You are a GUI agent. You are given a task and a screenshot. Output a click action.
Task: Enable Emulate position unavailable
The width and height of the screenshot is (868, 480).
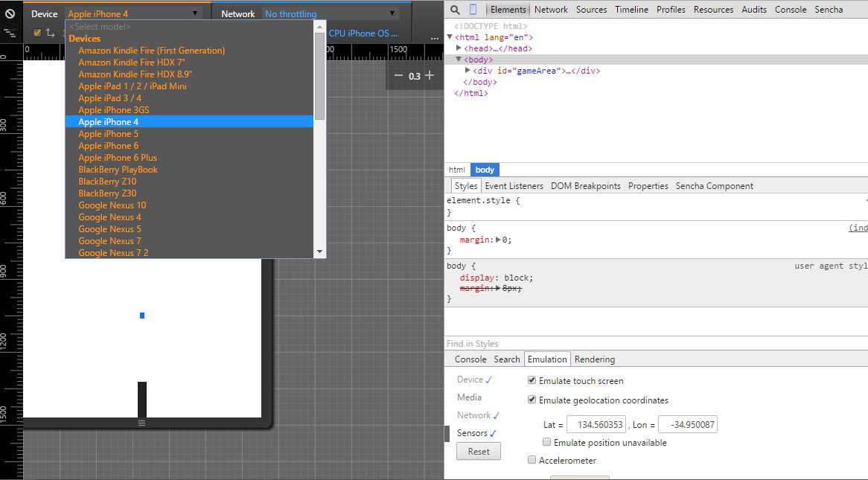547,442
